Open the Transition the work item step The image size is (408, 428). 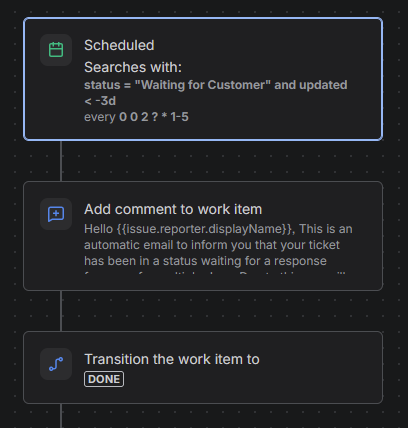coord(203,367)
